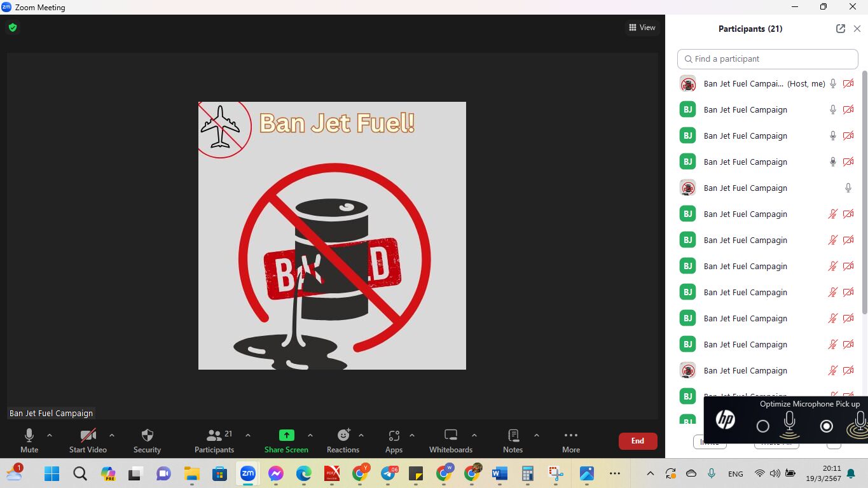This screenshot has width=868, height=488.
Task: Open the Notes icon in toolbar
Action: 513,436
